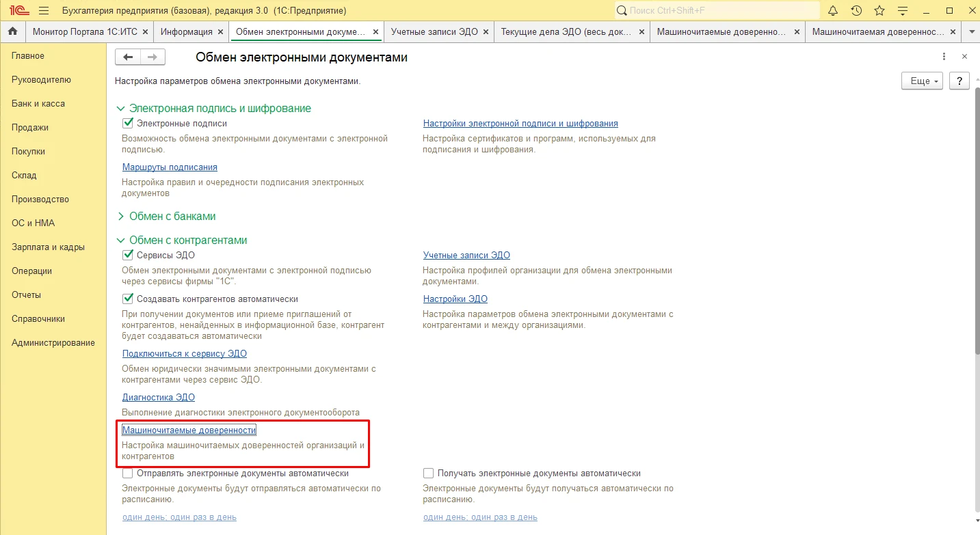Close the Учетные записи ЭДО tab

(x=485, y=32)
